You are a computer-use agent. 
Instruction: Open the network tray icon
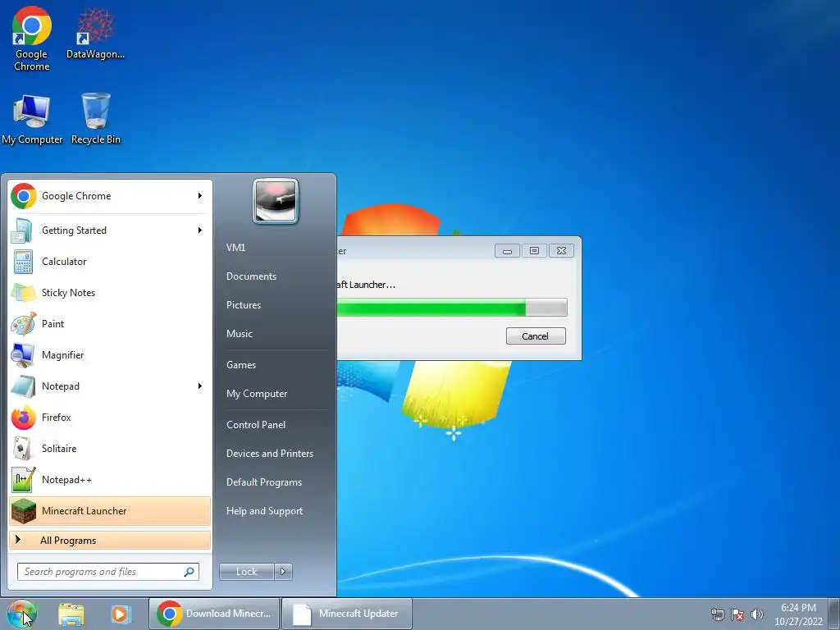(x=717, y=614)
